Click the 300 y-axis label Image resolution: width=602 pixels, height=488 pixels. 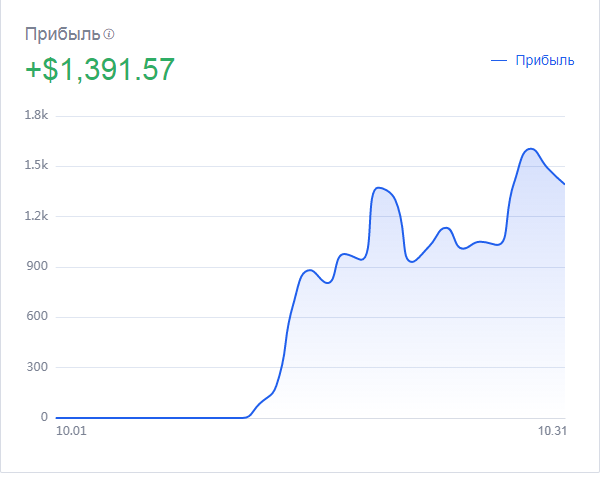(38, 367)
